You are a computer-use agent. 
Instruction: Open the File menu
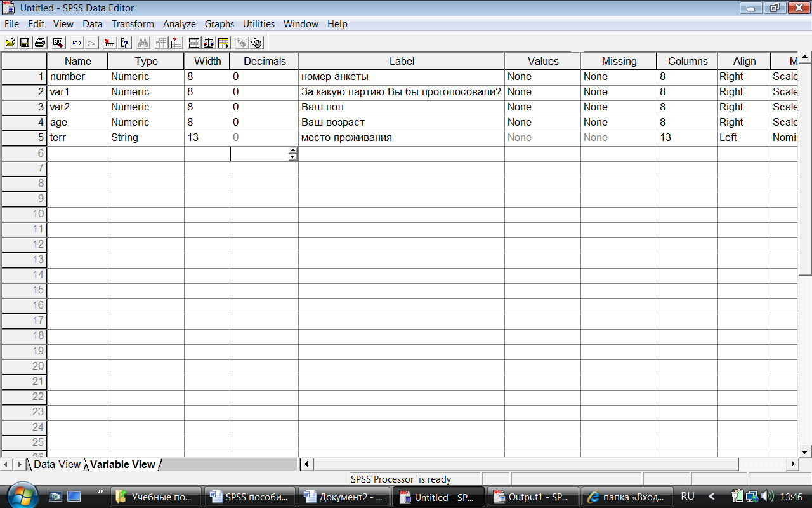11,24
